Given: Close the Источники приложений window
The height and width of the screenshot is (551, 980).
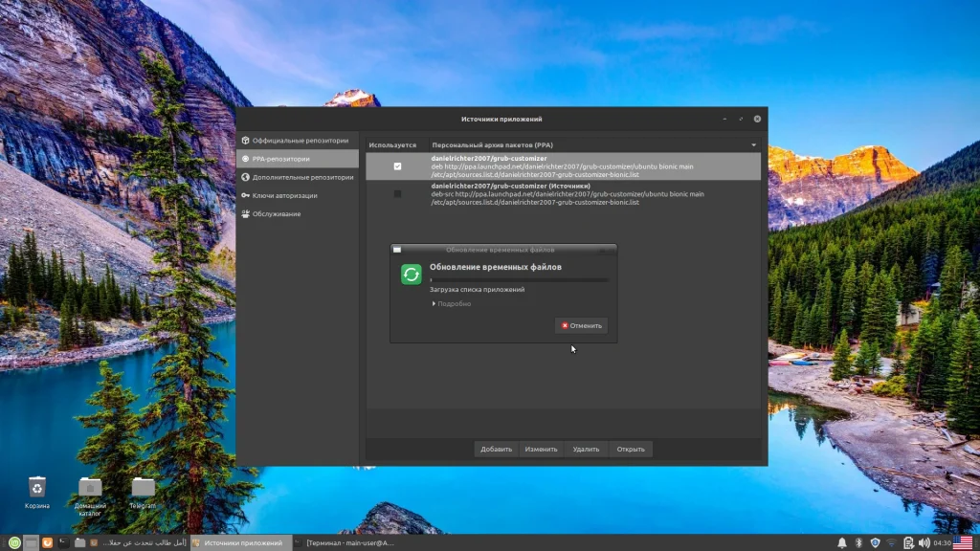Looking at the screenshot, I should click(x=757, y=119).
